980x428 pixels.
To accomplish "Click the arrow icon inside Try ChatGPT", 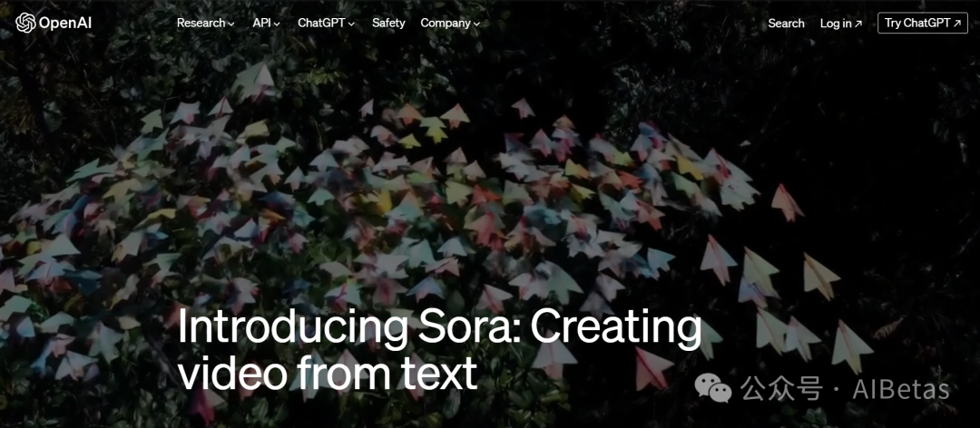I will pos(957,24).
